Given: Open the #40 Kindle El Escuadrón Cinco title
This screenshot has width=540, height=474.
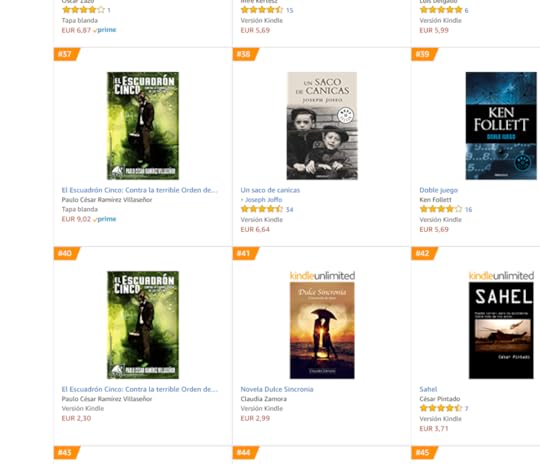Looking at the screenshot, I should (140, 389).
